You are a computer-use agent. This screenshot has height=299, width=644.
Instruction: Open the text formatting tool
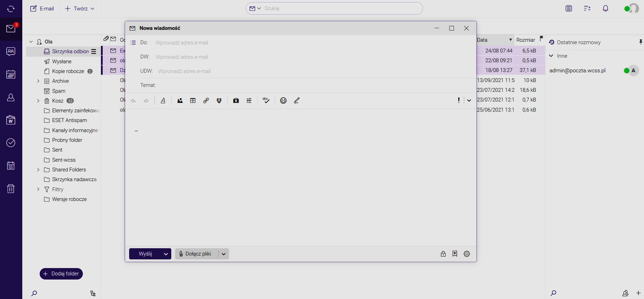pyautogui.click(x=163, y=100)
